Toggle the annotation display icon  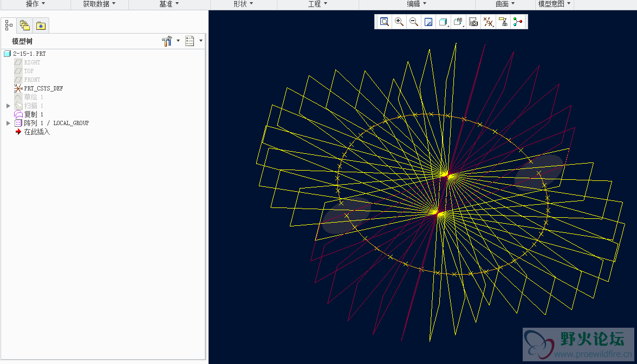pyautogui.click(x=503, y=22)
